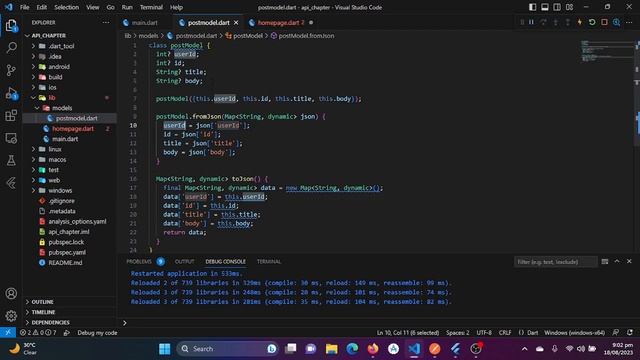Open the Testing flask view
Viewport: 640px width, 360px height.
pos(11,160)
